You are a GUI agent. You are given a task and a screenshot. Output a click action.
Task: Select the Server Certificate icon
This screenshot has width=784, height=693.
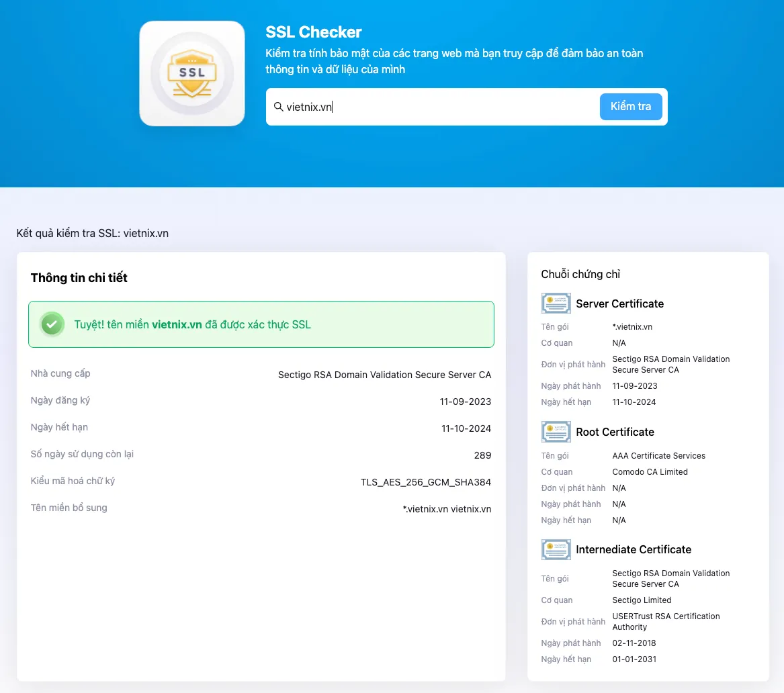[556, 303]
